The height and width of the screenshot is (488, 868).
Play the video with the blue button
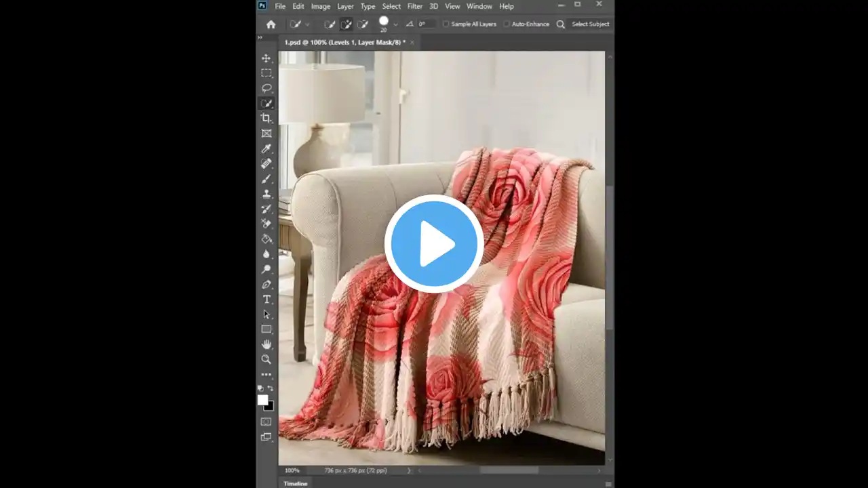pyautogui.click(x=434, y=244)
